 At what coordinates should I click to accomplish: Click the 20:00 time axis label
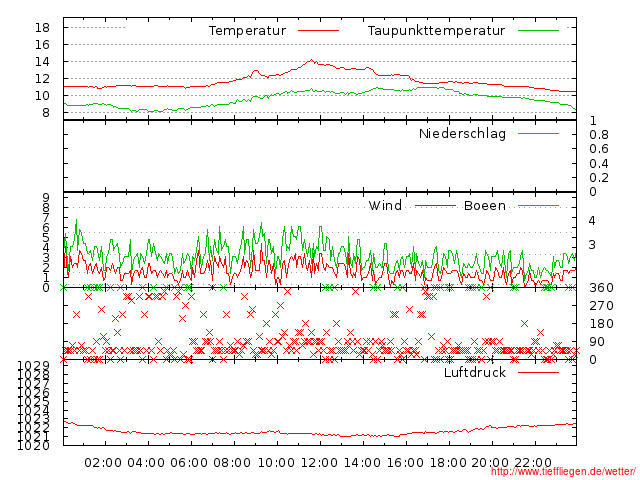point(490,463)
